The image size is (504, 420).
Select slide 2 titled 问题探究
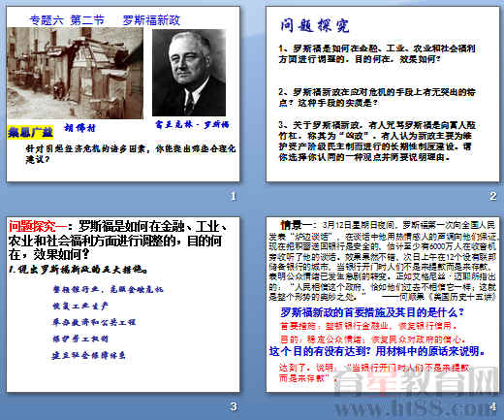pos(382,94)
